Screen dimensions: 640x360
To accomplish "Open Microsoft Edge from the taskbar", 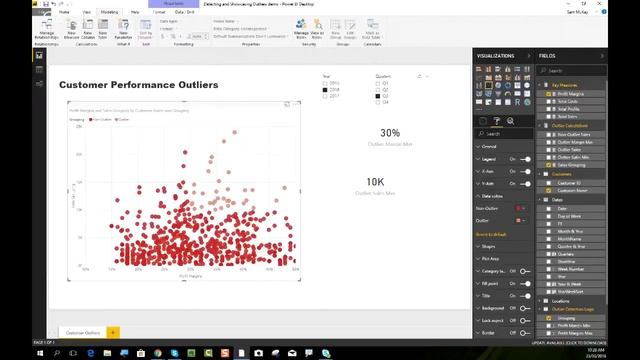I will coord(91,353).
